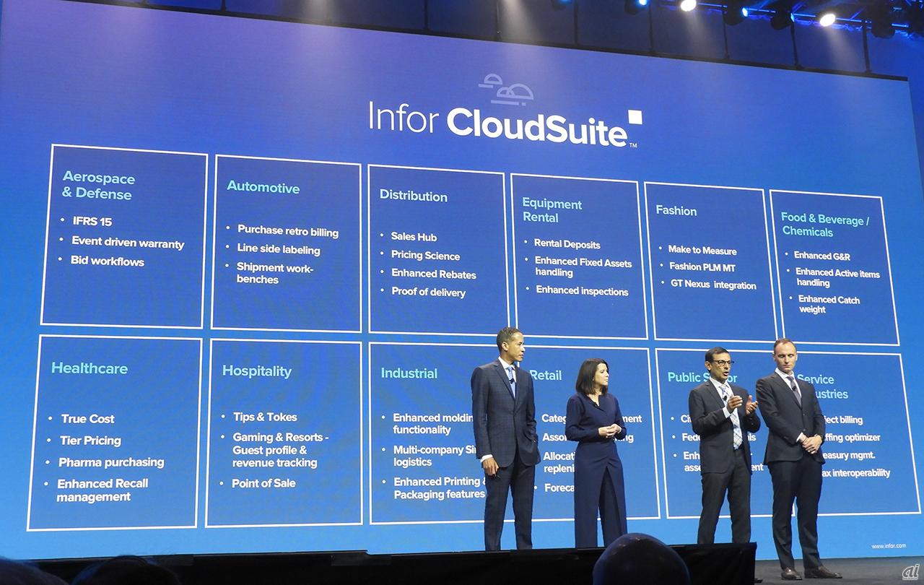Select the Automotive heading
Screen dimensions: 924x585
[x=263, y=187]
